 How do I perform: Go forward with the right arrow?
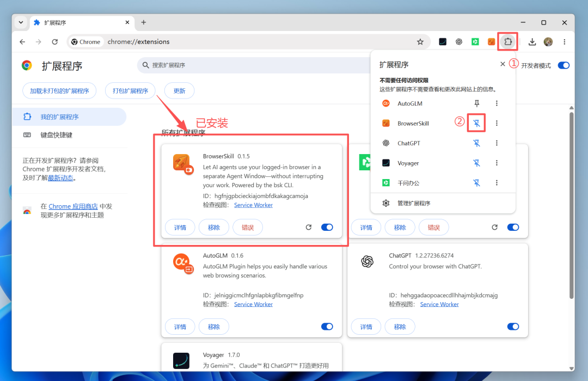[x=39, y=41]
